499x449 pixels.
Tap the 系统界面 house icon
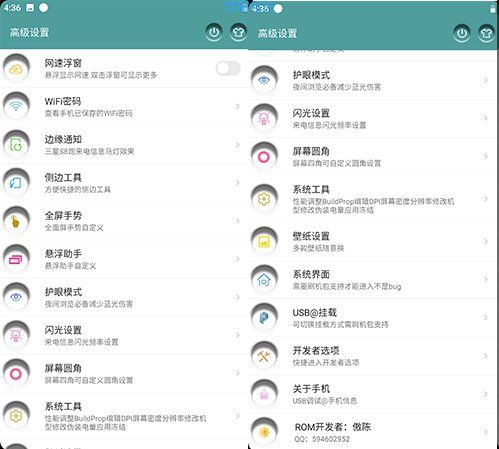[x=264, y=279]
